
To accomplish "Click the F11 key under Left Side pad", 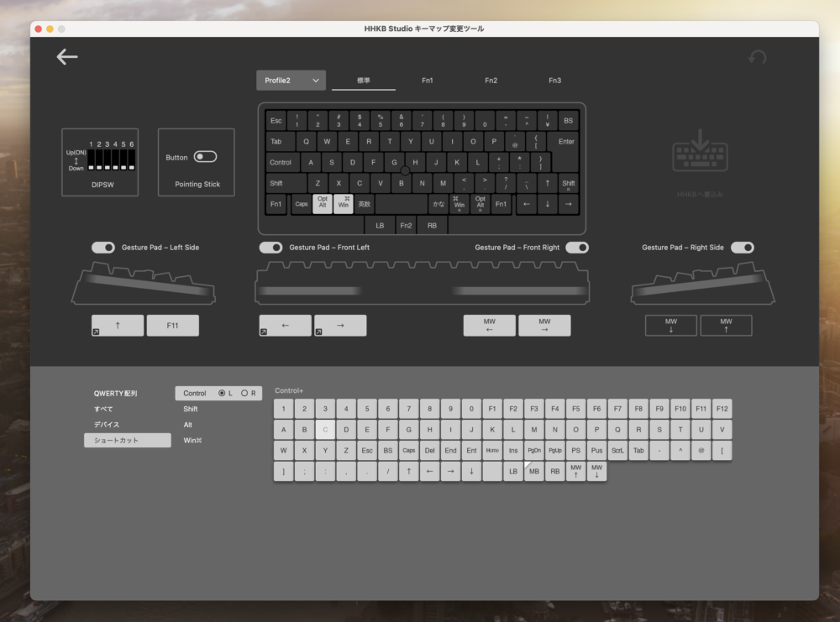I will [172, 326].
